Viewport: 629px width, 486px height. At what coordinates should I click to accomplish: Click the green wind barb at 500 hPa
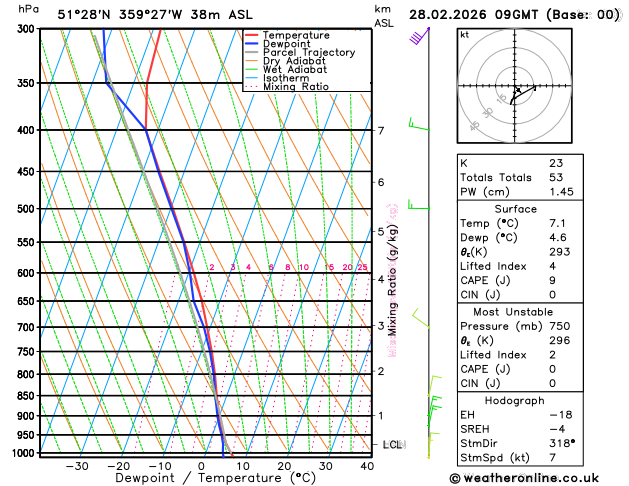pyautogui.click(x=418, y=204)
